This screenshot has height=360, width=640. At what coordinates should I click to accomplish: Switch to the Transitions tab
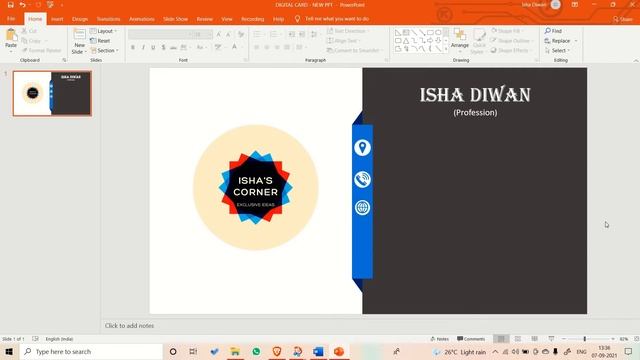pyautogui.click(x=108, y=19)
